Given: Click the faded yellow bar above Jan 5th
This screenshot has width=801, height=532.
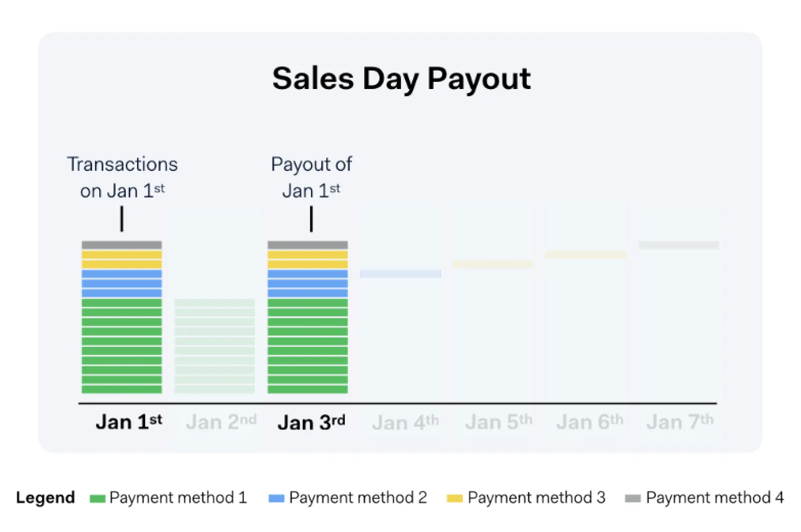Looking at the screenshot, I should (x=493, y=264).
